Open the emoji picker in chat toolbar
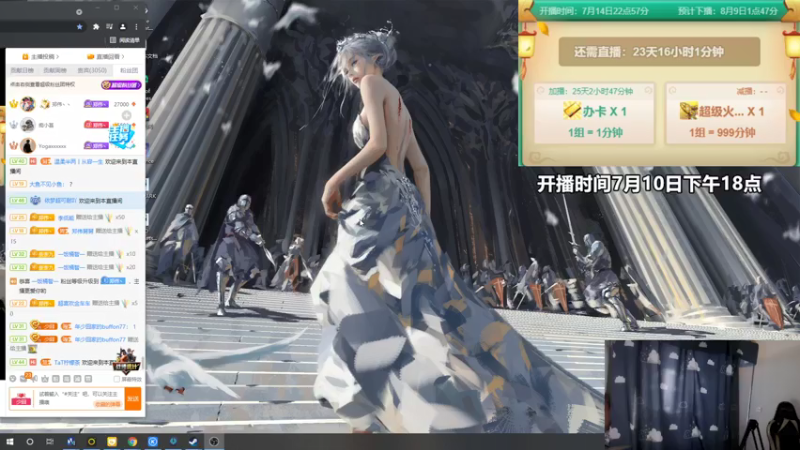The height and width of the screenshot is (450, 800). click(13, 379)
